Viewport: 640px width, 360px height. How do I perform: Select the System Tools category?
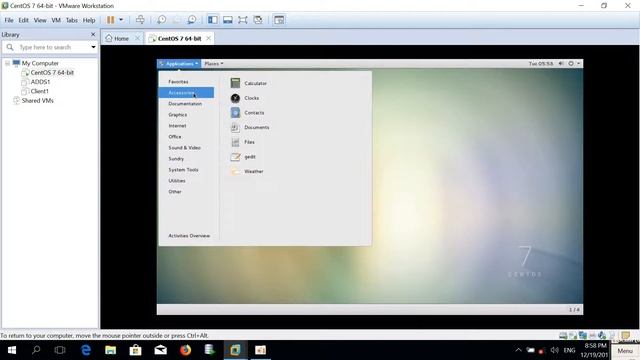(183, 170)
